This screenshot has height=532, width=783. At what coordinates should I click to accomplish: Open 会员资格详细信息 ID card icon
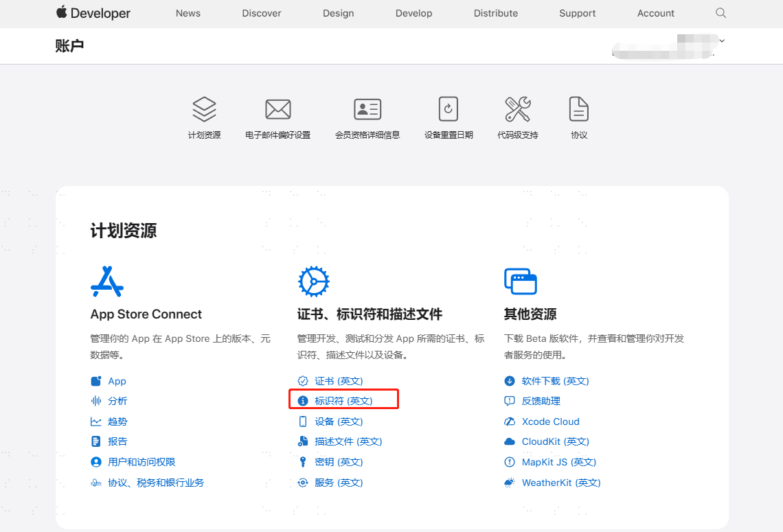pos(367,109)
